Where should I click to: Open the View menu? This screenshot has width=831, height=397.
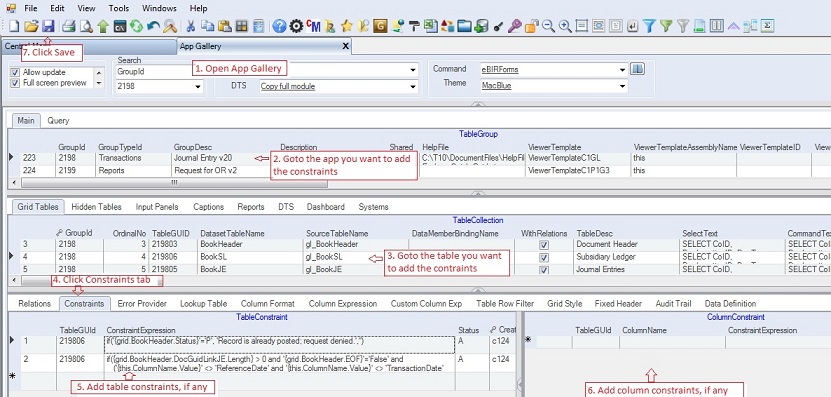[86, 8]
